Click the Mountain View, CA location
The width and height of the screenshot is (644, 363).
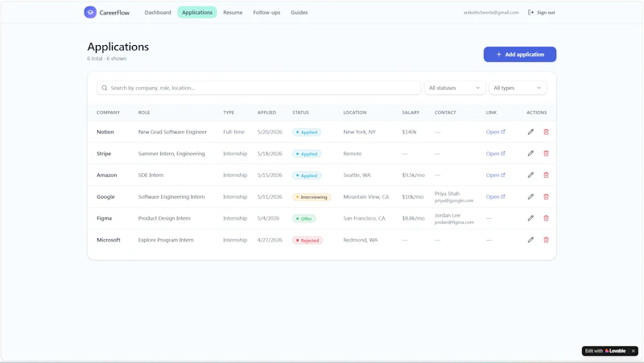[366, 196]
